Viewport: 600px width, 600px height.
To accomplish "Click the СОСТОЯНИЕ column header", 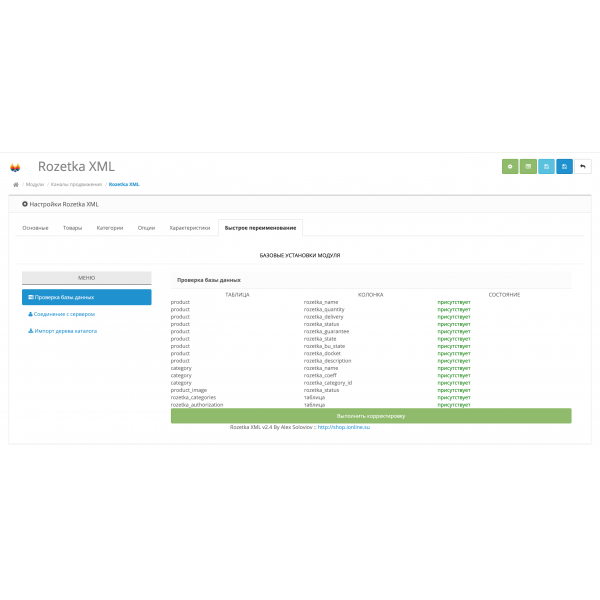I will pos(504,295).
